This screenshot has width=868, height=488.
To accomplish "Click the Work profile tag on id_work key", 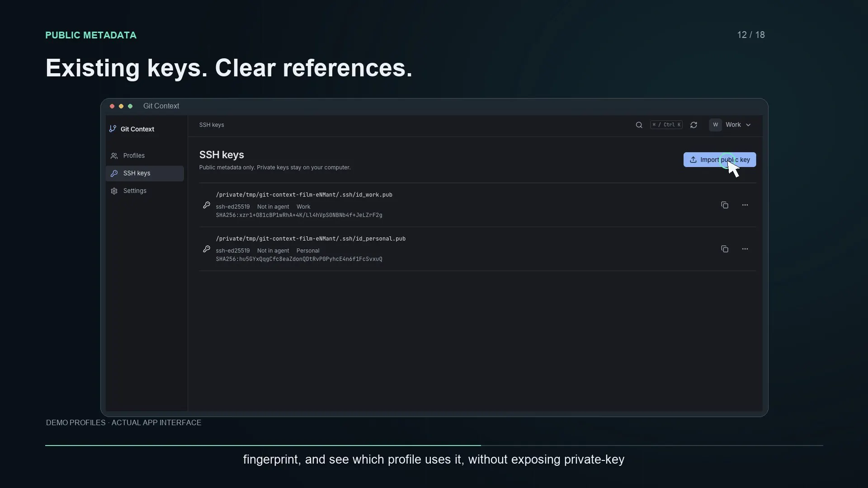I will pos(303,207).
